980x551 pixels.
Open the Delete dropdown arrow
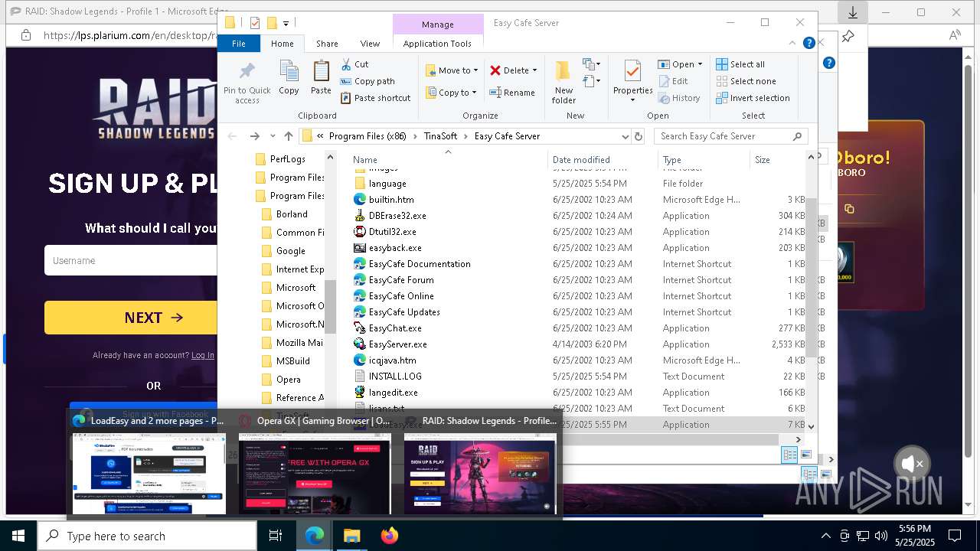tap(534, 70)
